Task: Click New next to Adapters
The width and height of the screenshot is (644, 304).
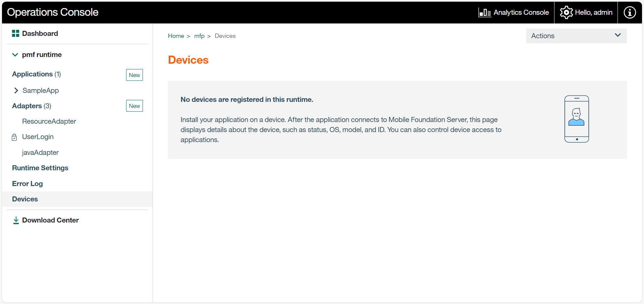Action: pyautogui.click(x=134, y=106)
